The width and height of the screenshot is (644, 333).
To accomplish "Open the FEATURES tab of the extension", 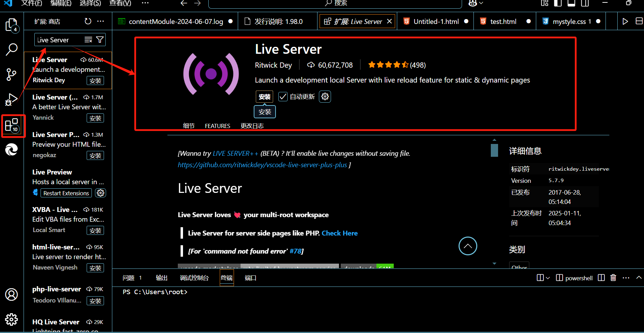I will tap(217, 126).
